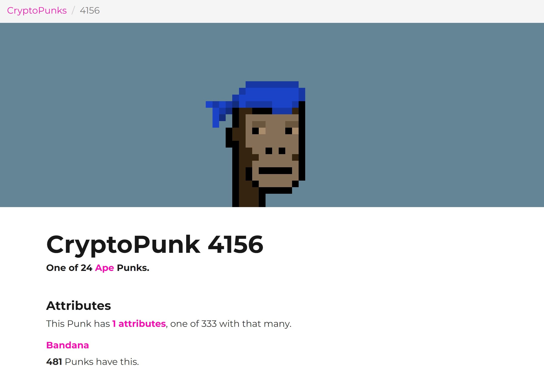Select the Bandana attribute link

pyautogui.click(x=68, y=345)
